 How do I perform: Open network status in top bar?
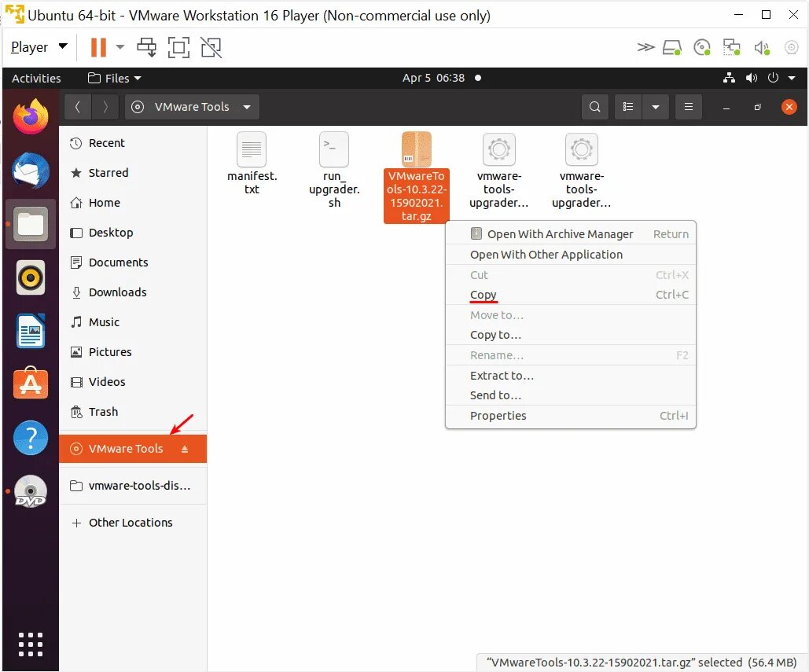(x=729, y=78)
